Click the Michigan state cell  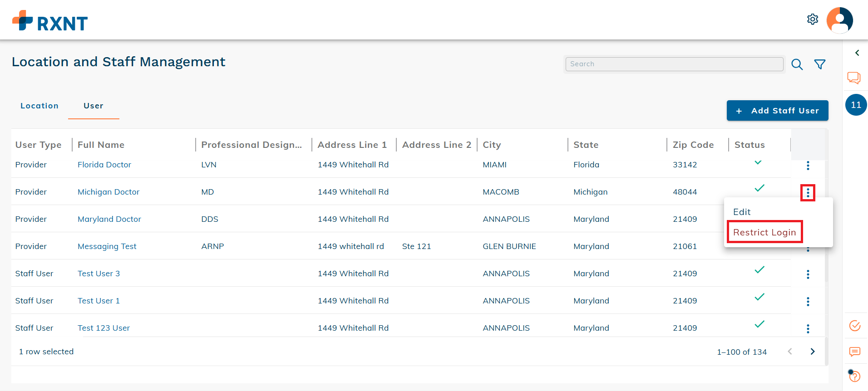(591, 192)
